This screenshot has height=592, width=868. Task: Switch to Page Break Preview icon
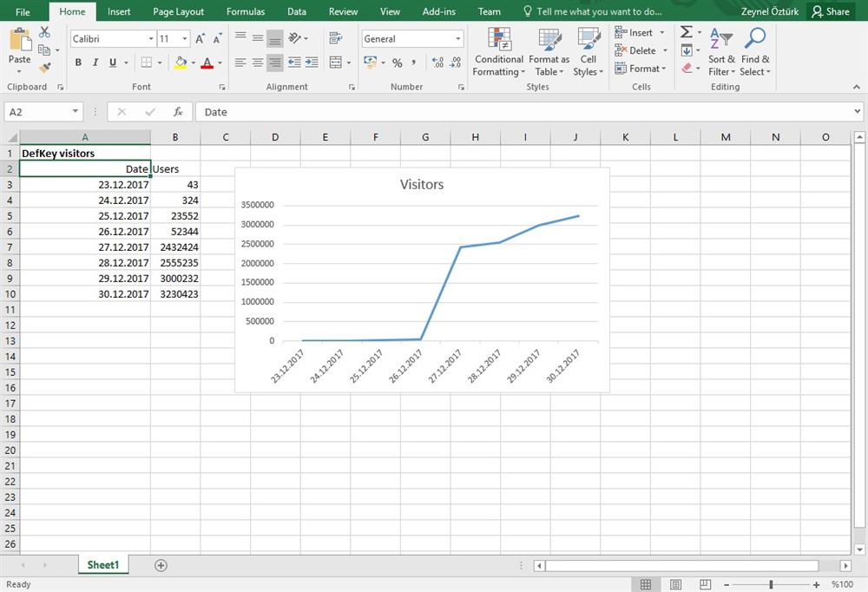(705, 584)
